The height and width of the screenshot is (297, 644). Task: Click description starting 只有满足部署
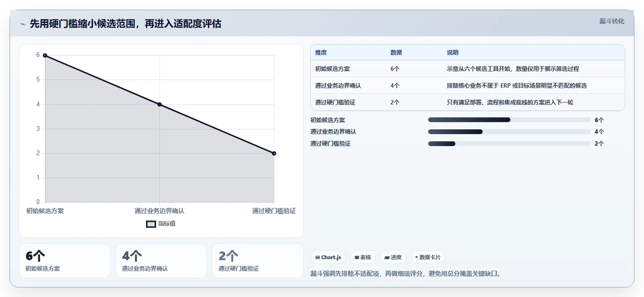[510, 103]
